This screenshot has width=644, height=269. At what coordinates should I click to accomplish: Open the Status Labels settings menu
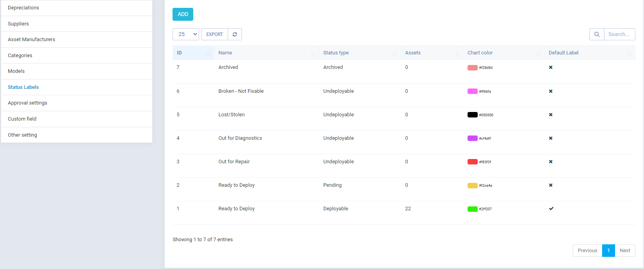pos(23,87)
